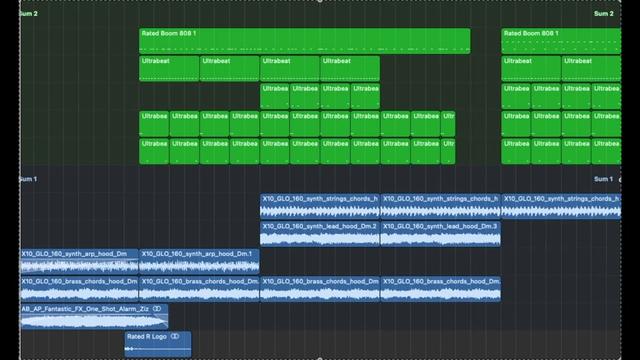Select the Rated R Logo audio region
Image resolution: width=640 pixels, height=360 pixels.
pos(158,344)
